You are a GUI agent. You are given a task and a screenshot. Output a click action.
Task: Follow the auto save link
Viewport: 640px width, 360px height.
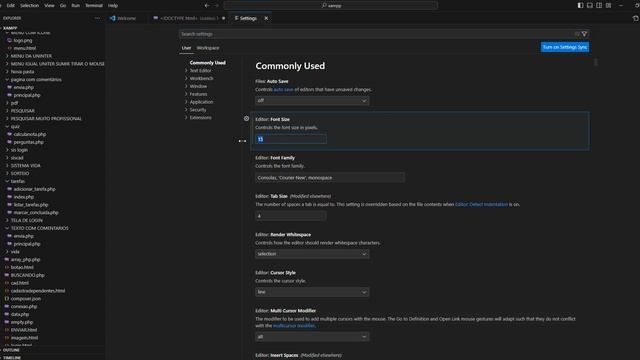point(283,89)
